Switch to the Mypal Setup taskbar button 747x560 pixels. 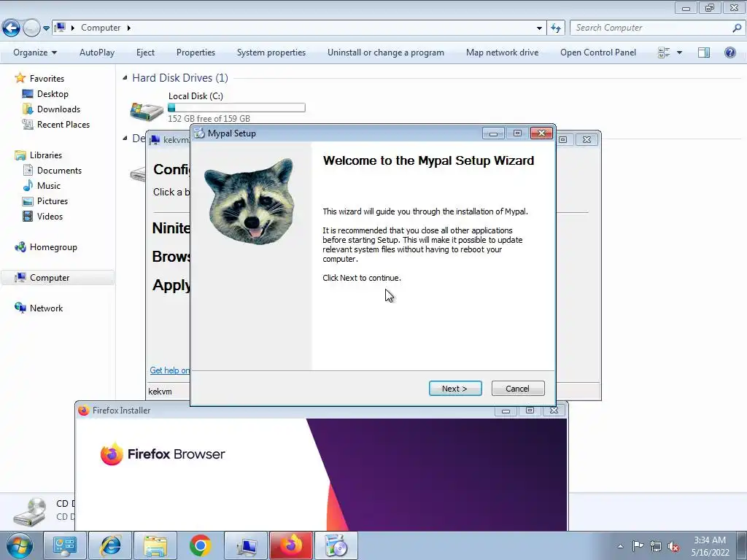coord(336,545)
